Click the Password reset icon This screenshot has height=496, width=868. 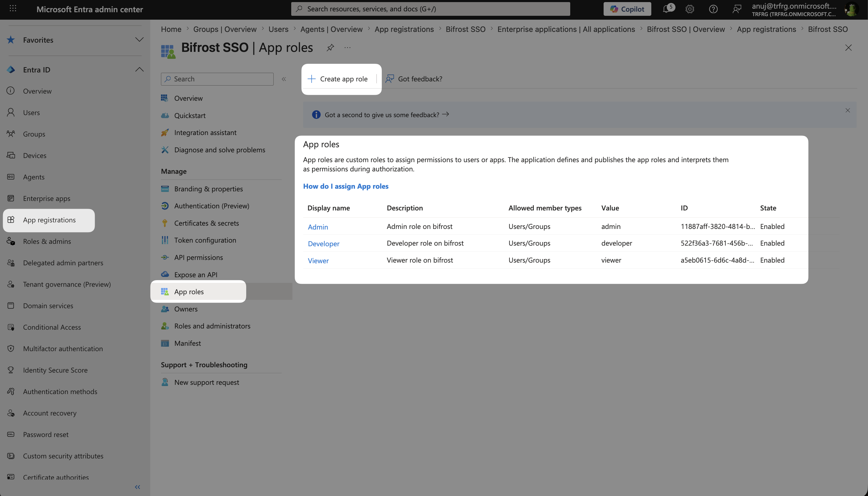[x=11, y=434]
